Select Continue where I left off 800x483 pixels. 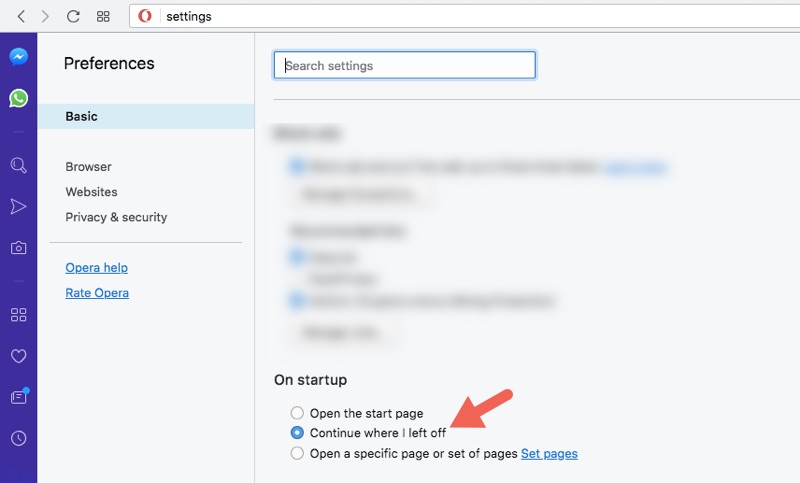point(297,433)
